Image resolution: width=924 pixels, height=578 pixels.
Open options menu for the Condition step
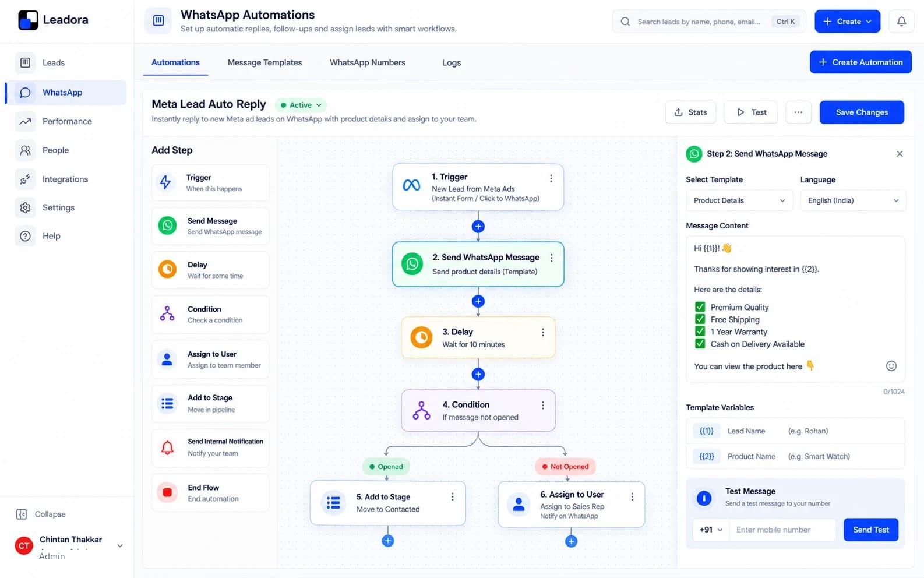pos(542,405)
